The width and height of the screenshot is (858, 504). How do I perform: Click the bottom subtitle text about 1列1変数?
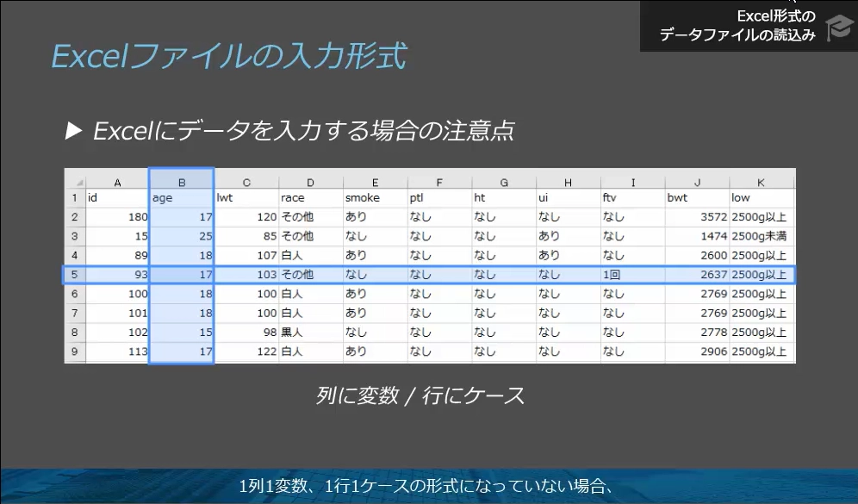point(428,485)
